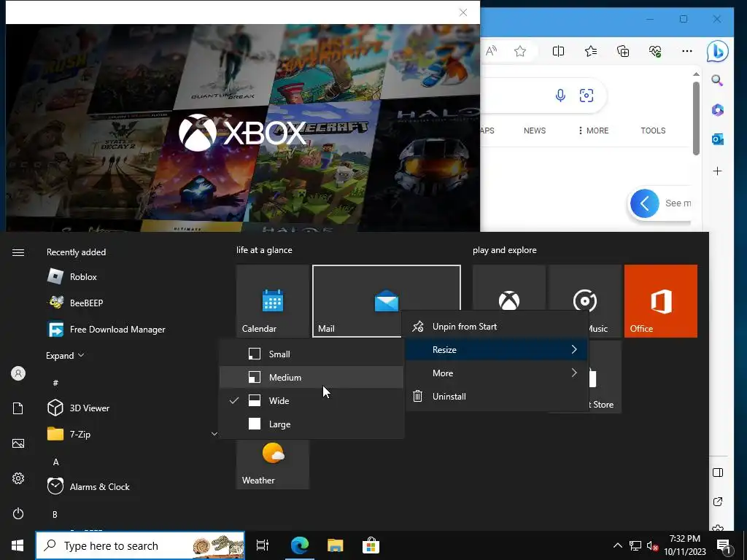Open TOOLS in the search results page
Image resolution: width=747 pixels, height=560 pixels.
tap(653, 131)
